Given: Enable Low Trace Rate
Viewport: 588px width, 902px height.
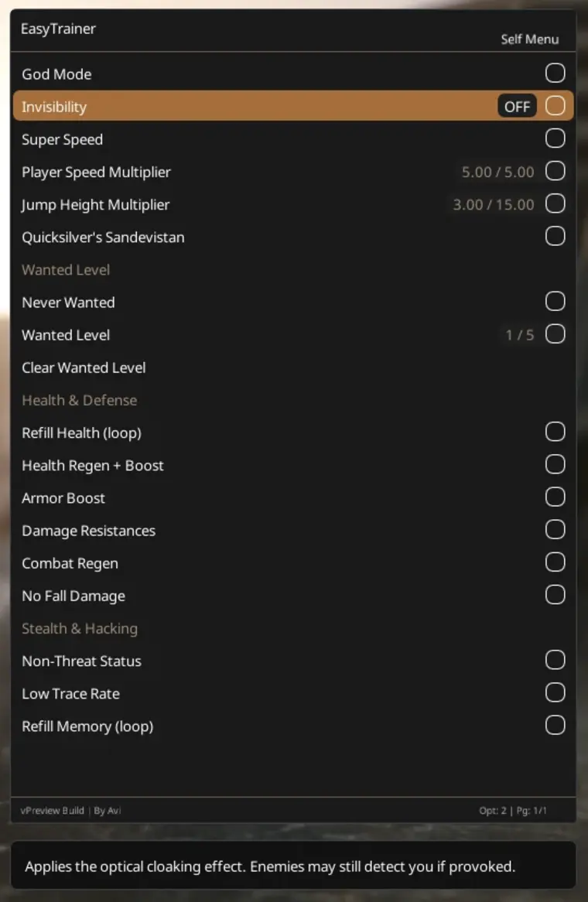Looking at the screenshot, I should 555,692.
